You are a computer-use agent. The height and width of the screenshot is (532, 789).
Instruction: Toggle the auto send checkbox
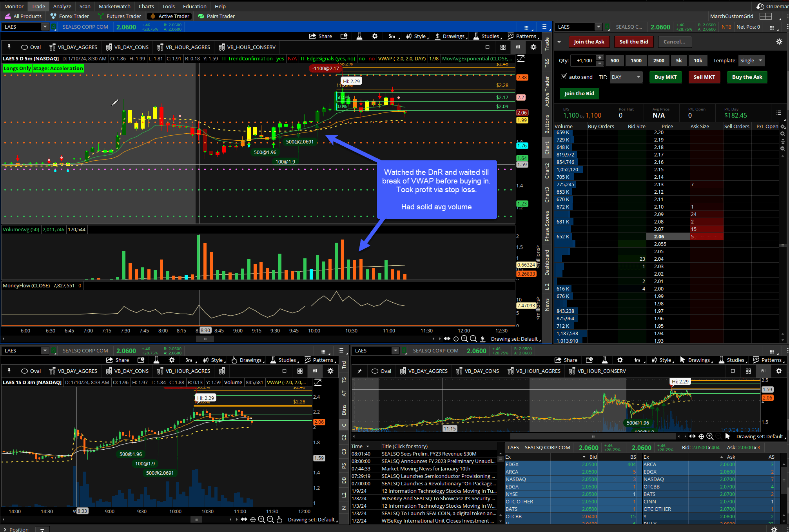564,77
